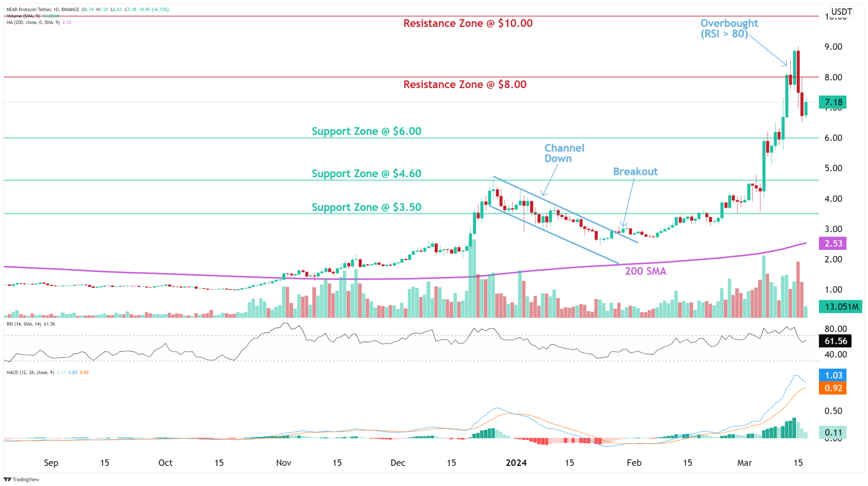Click the Mar label on the time axis
Viewport: 868px width, 486px height.
pos(745,463)
